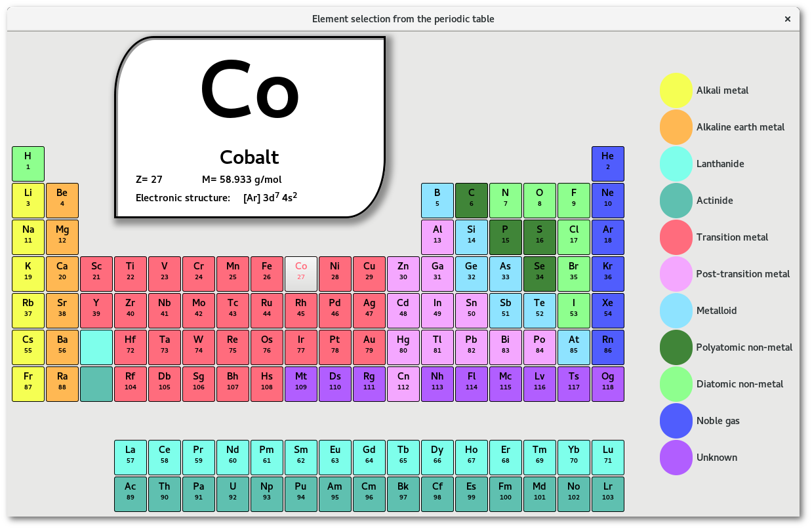Close the element selection window
Screen dimensions: 812x529
coord(788,19)
